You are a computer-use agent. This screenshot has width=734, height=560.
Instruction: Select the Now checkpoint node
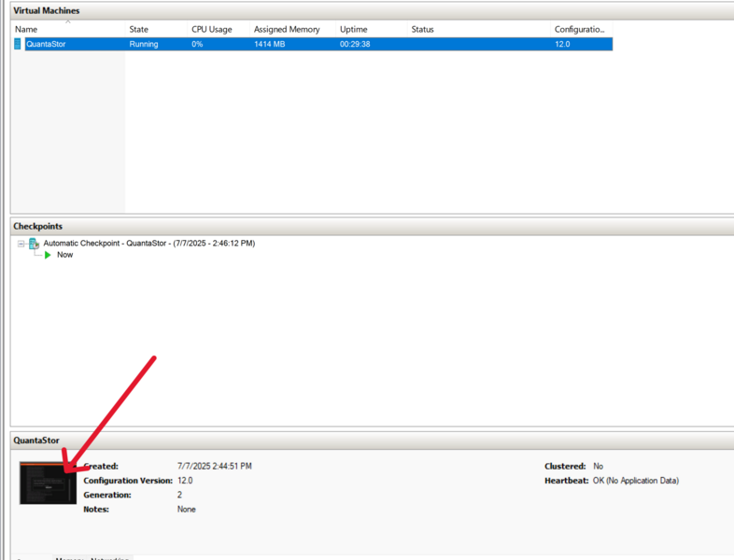click(x=65, y=255)
